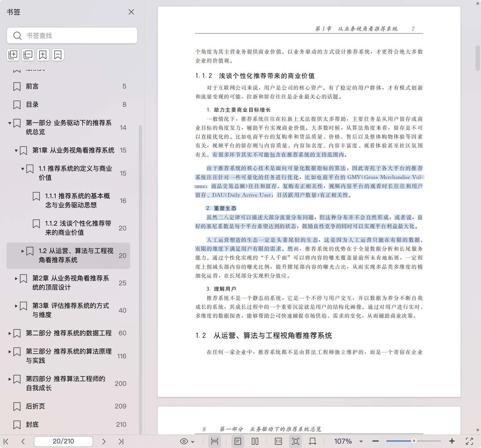Expand 1.2 从运营、算法与工程视角看推荐系统
The image size is (481, 448).
23,251
